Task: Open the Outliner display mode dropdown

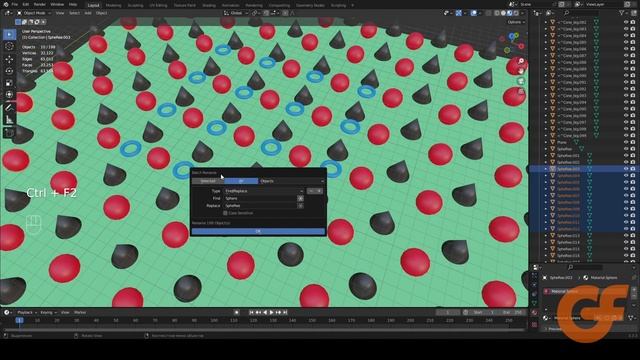Action: coord(550,13)
